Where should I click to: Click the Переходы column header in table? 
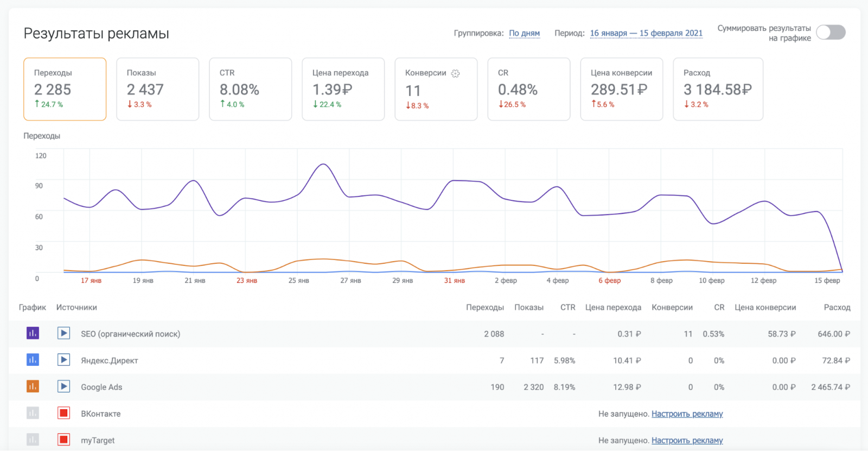tap(484, 307)
